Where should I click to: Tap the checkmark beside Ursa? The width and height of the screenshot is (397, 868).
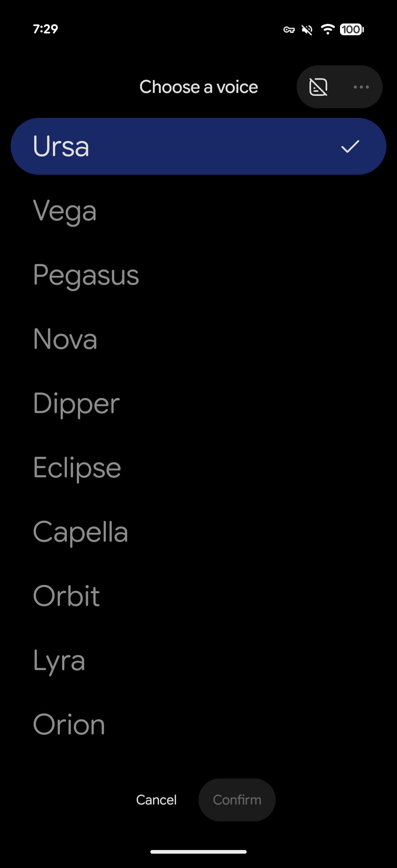pyautogui.click(x=350, y=146)
